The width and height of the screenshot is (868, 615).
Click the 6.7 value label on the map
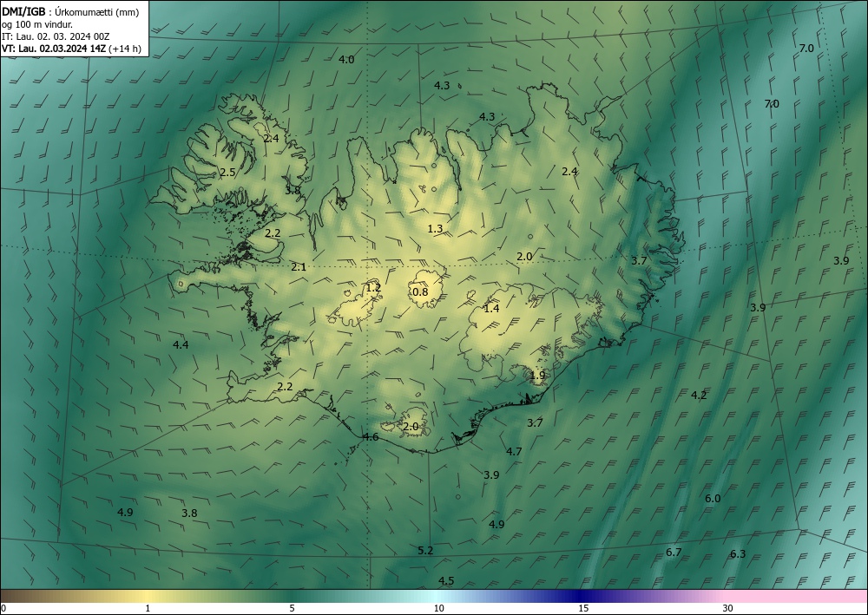[674, 553]
